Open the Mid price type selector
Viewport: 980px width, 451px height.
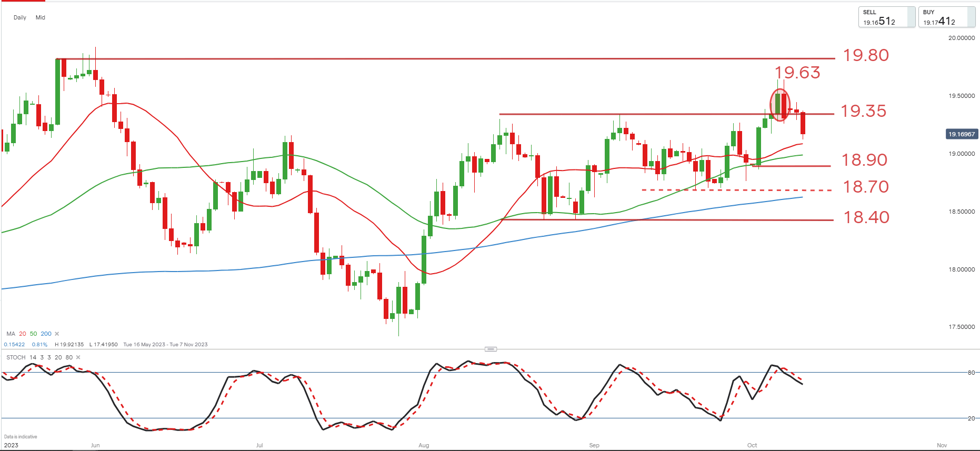pos(41,17)
